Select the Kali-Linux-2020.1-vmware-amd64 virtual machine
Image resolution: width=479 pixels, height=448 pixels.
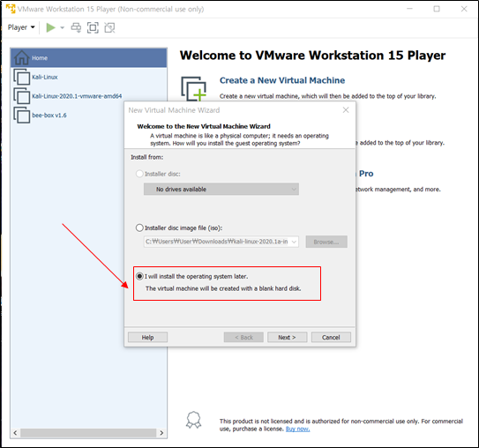[77, 96]
